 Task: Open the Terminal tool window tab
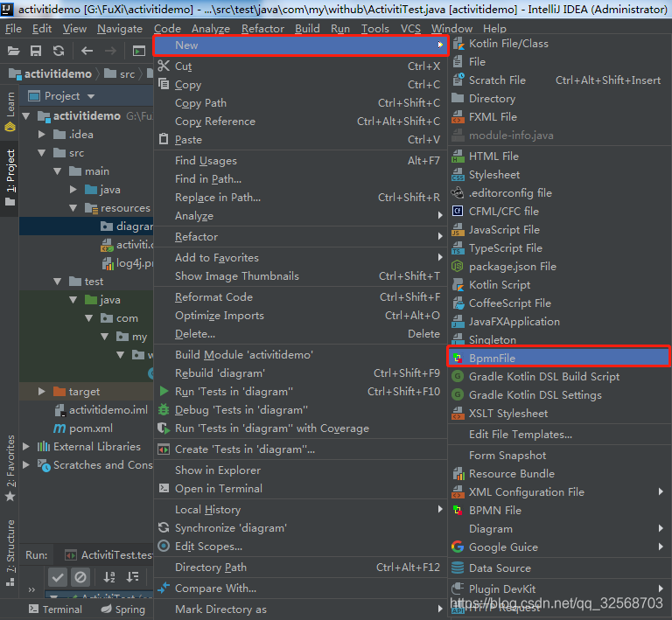click(x=55, y=610)
